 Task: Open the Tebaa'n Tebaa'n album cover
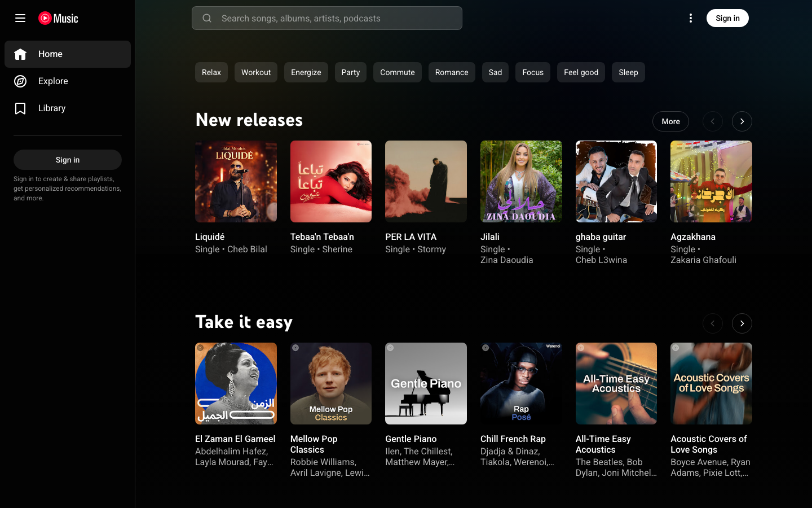331,181
